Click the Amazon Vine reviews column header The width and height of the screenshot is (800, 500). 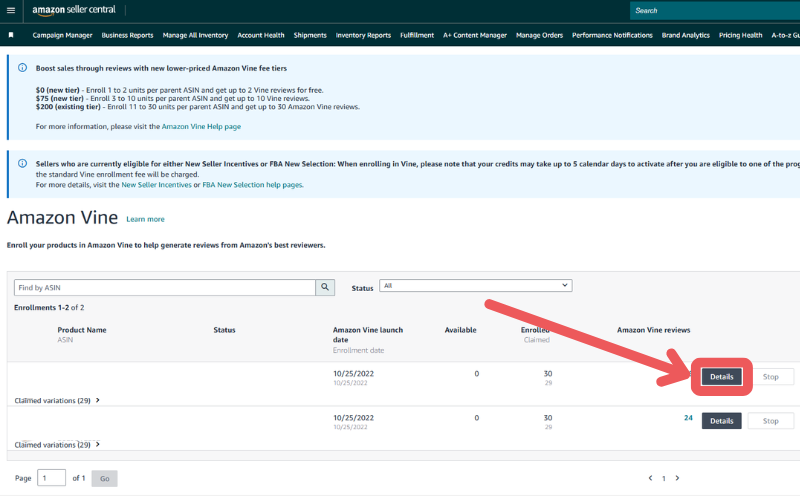(x=654, y=330)
